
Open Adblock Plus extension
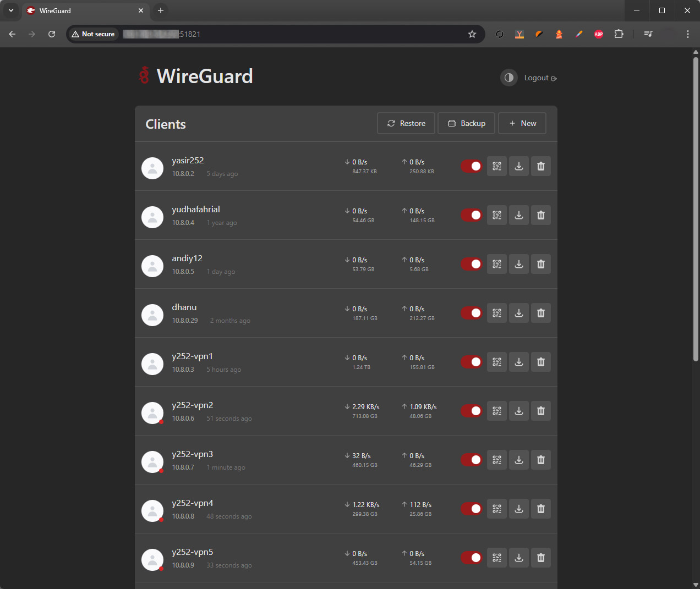(599, 34)
